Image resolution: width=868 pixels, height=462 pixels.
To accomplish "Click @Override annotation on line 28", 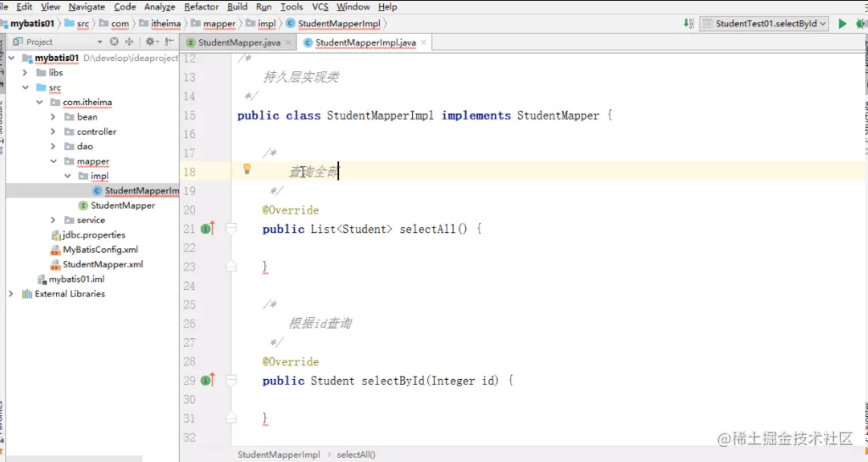I will click(291, 361).
